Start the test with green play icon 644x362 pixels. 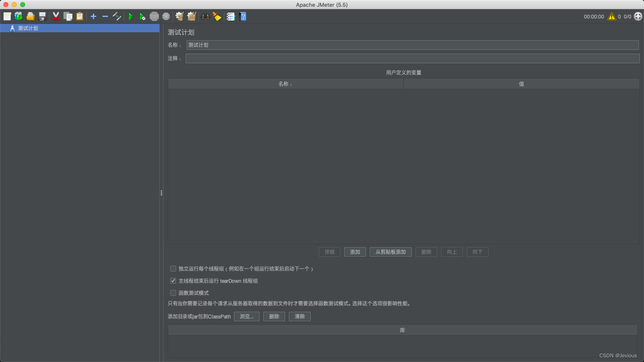click(x=131, y=16)
